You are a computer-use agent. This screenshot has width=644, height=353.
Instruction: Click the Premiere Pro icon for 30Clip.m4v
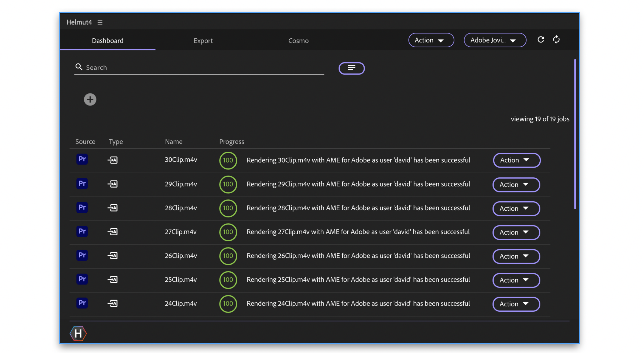tap(82, 159)
